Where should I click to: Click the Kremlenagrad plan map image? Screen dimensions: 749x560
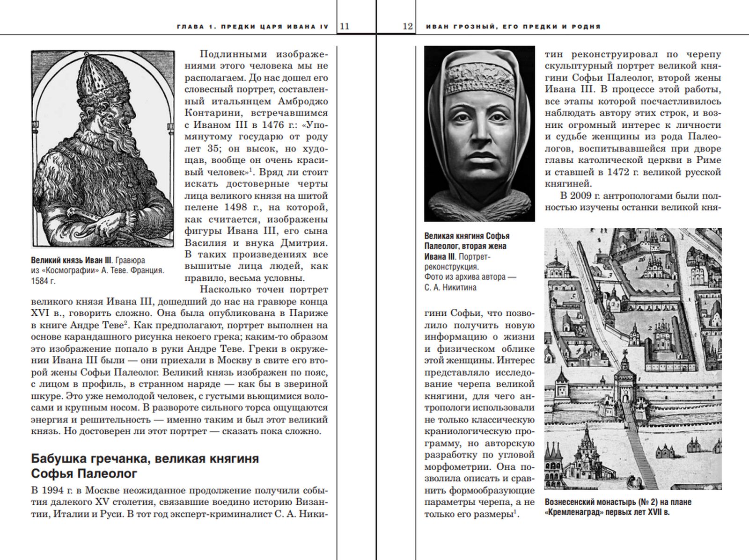633,358
